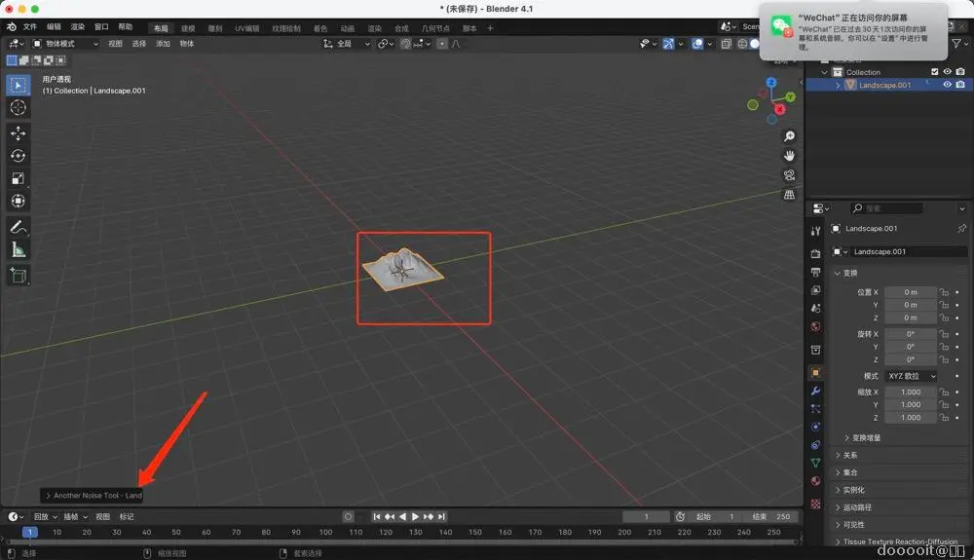974x560 pixels.
Task: Open the Object Data green triangle tab
Action: click(x=815, y=463)
